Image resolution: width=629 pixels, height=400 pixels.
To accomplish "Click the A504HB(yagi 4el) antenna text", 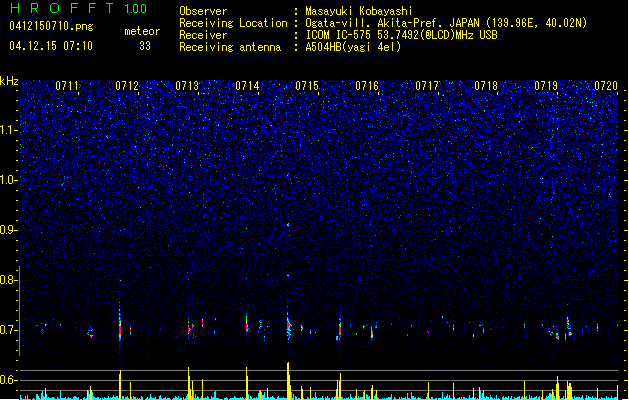I will pos(353,47).
